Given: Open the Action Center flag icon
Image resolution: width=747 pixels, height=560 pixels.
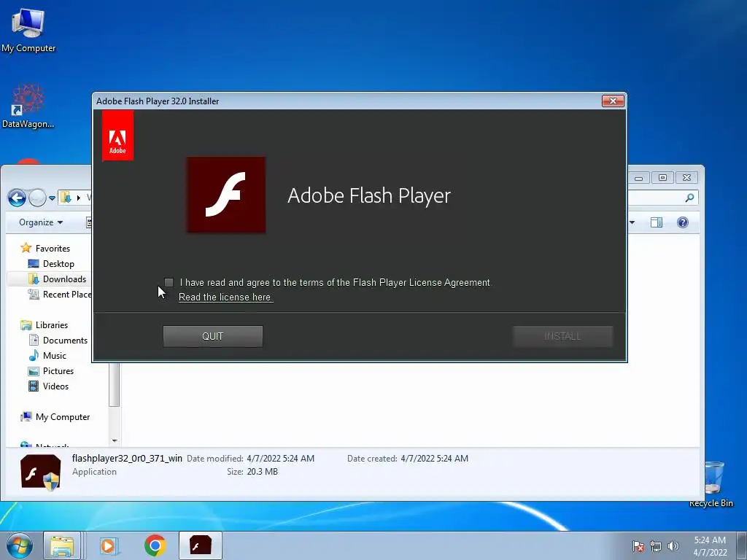Looking at the screenshot, I should (x=638, y=546).
